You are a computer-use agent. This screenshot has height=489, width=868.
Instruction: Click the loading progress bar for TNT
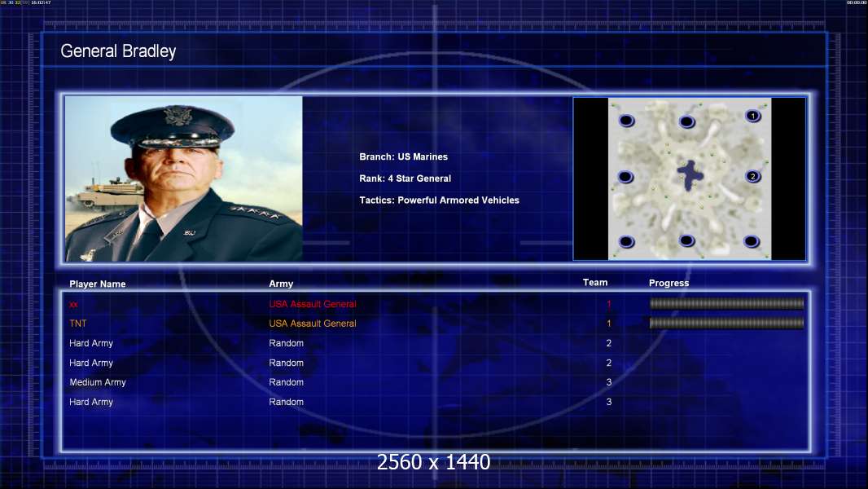pyautogui.click(x=726, y=323)
